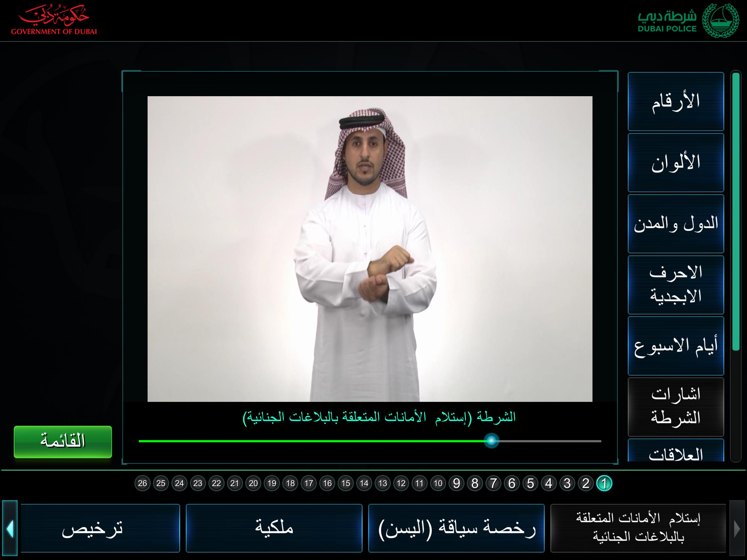This screenshot has width=747, height=560.
Task: Open the الاحرف الابجدية category
Action: (x=676, y=285)
